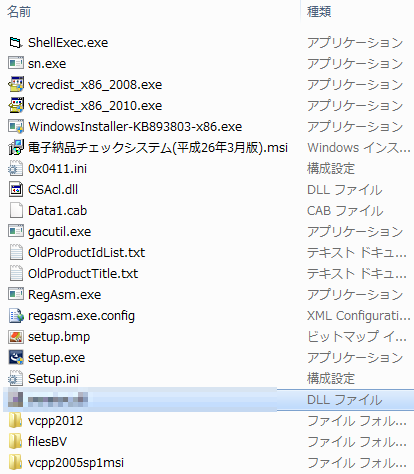Screen dimensions: 414x474
Task: Click the setup.exe installer icon
Action: pos(16,358)
